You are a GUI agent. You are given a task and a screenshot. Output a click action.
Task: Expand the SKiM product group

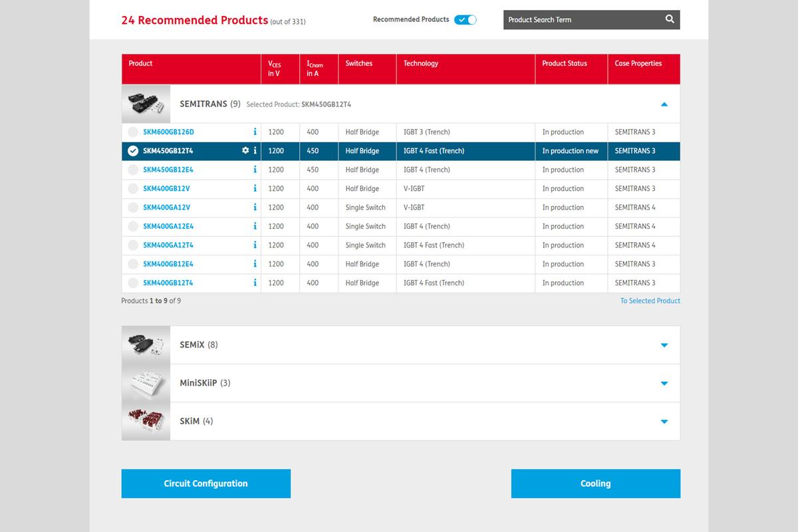point(664,422)
